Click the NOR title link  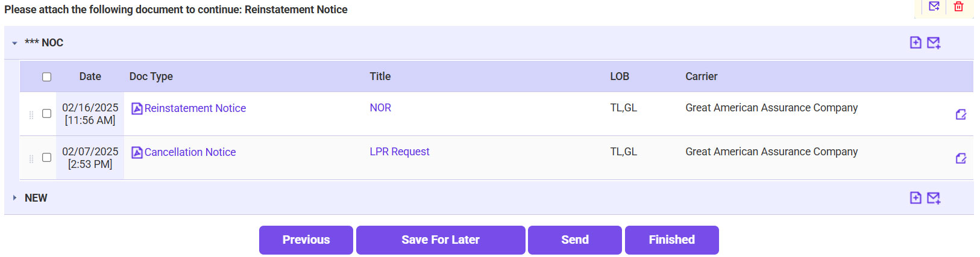380,108
